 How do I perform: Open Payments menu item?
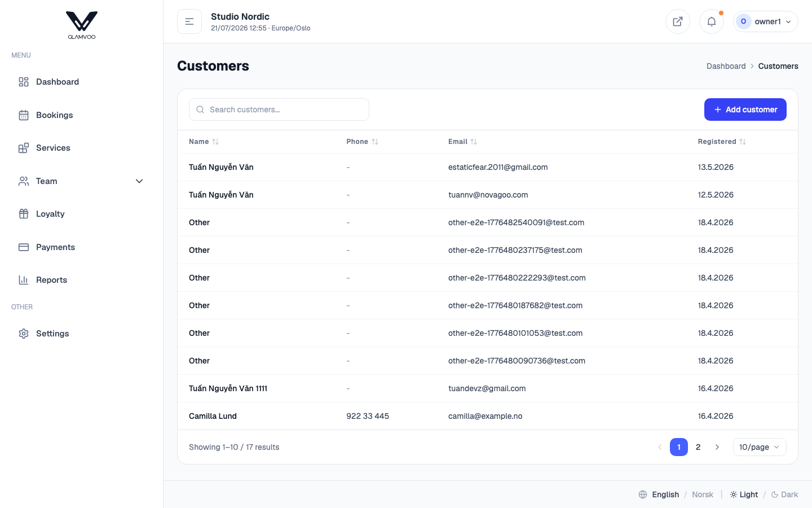(x=82, y=247)
